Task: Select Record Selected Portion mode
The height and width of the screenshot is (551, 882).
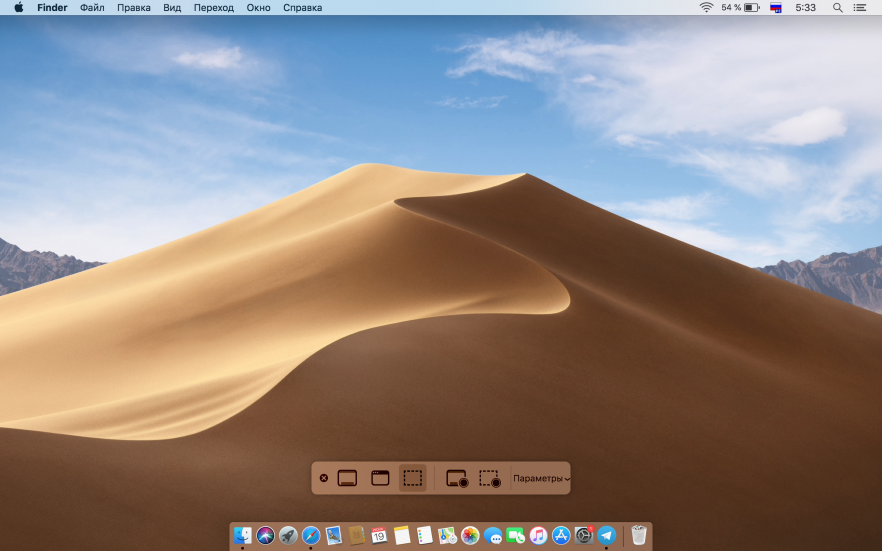Action: pos(489,478)
